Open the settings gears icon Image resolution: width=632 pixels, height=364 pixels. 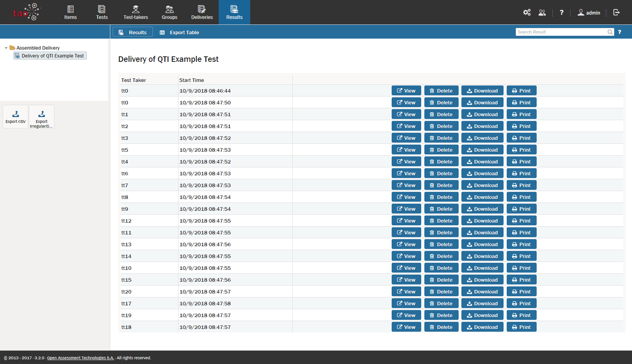[526, 13]
